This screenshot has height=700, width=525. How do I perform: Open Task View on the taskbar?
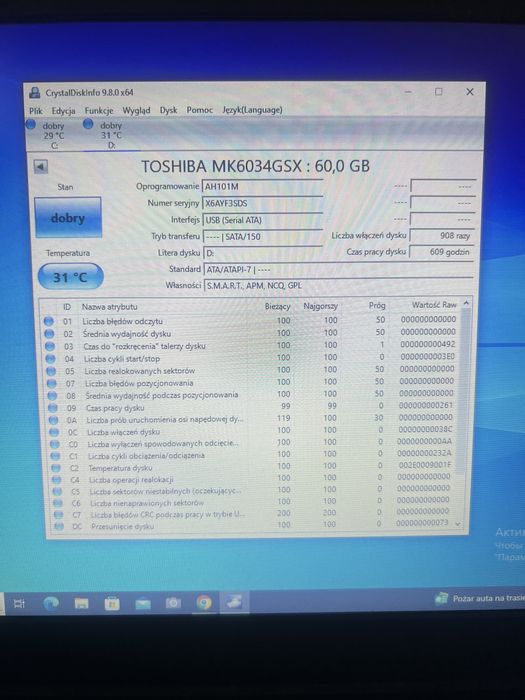tap(19, 604)
